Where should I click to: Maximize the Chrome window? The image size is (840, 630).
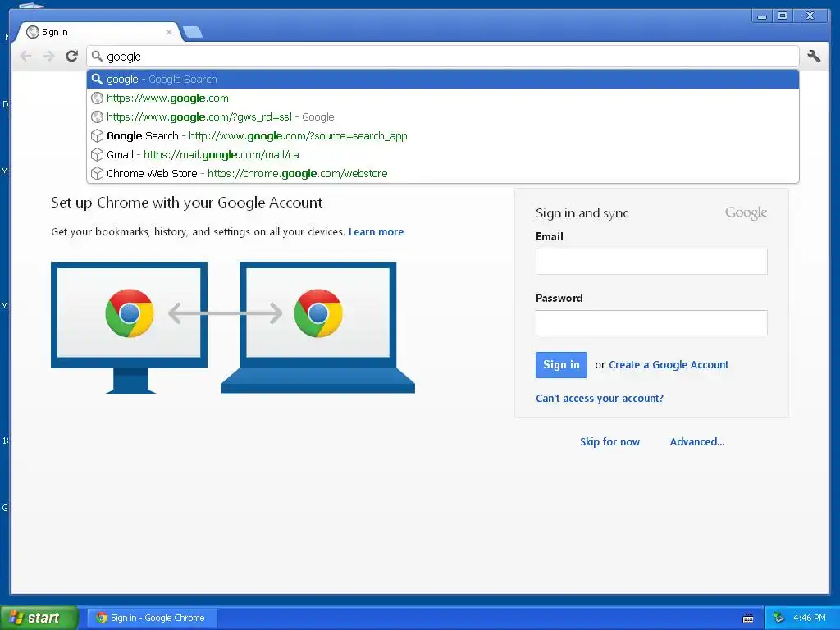pos(783,16)
